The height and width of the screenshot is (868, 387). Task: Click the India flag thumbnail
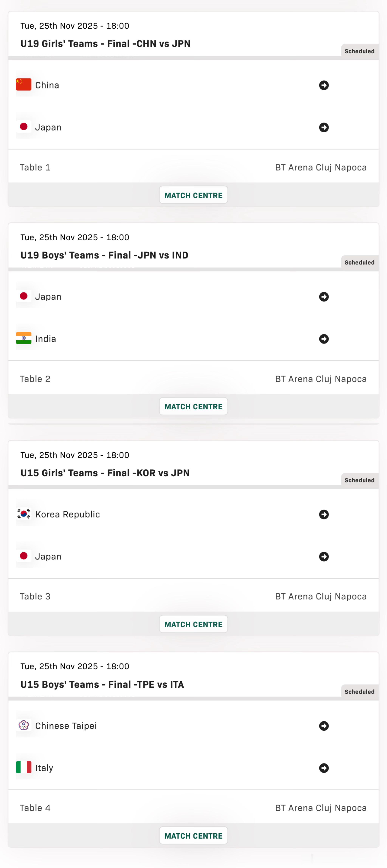[24, 338]
